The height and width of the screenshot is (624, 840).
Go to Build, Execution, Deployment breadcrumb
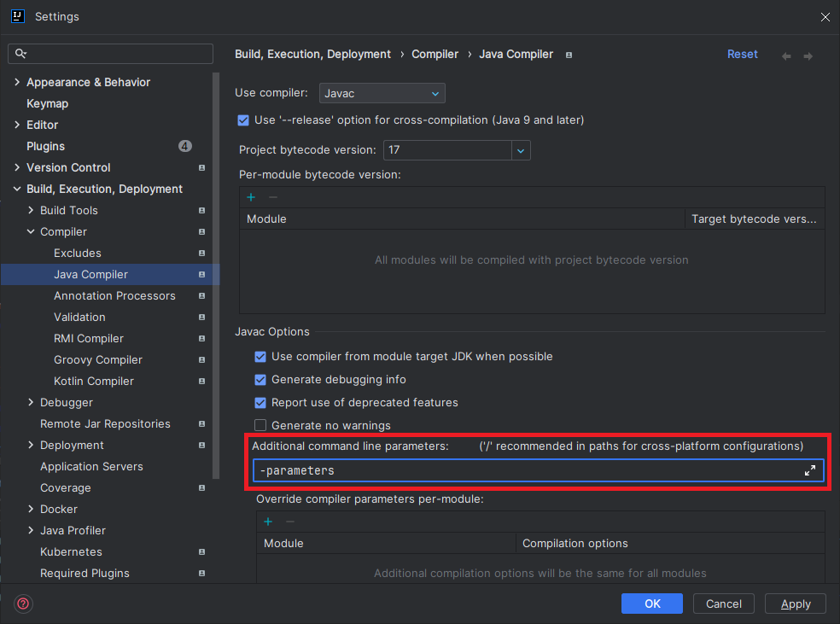point(312,54)
